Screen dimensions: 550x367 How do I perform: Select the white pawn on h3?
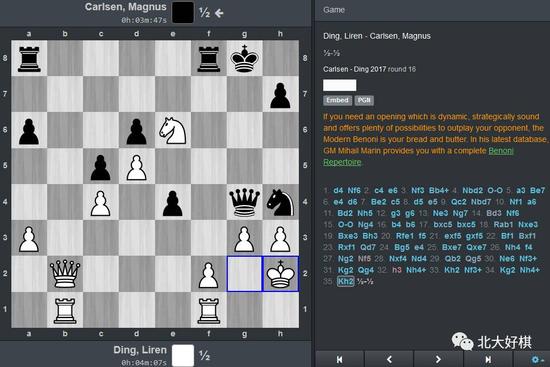click(x=280, y=238)
